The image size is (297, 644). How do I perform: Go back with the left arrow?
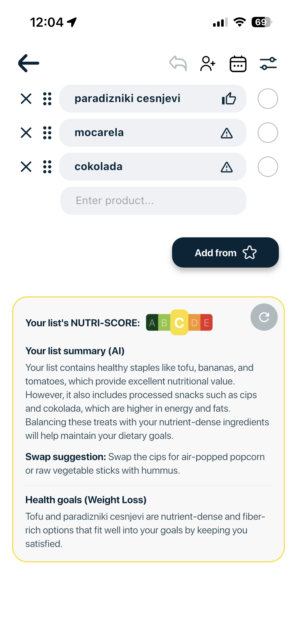(28, 63)
